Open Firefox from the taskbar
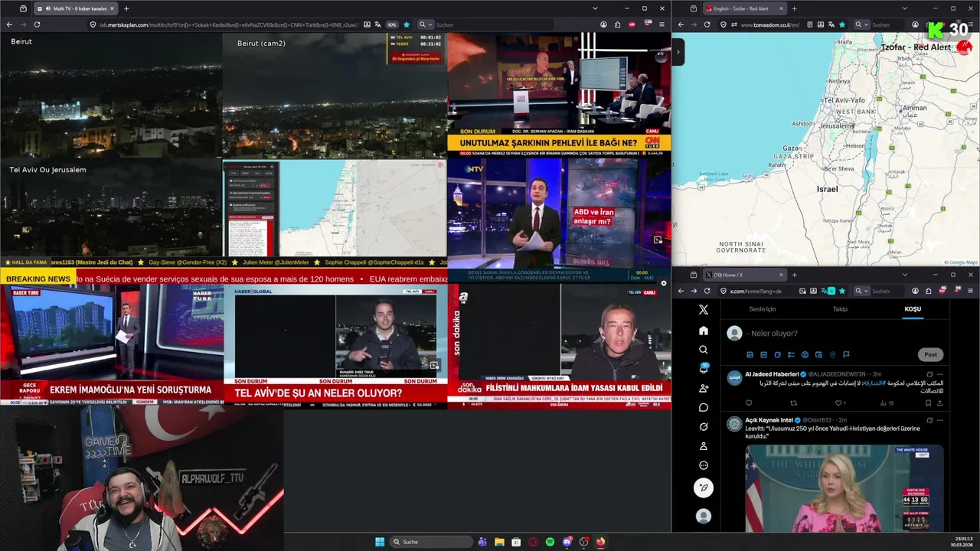 tap(600, 542)
